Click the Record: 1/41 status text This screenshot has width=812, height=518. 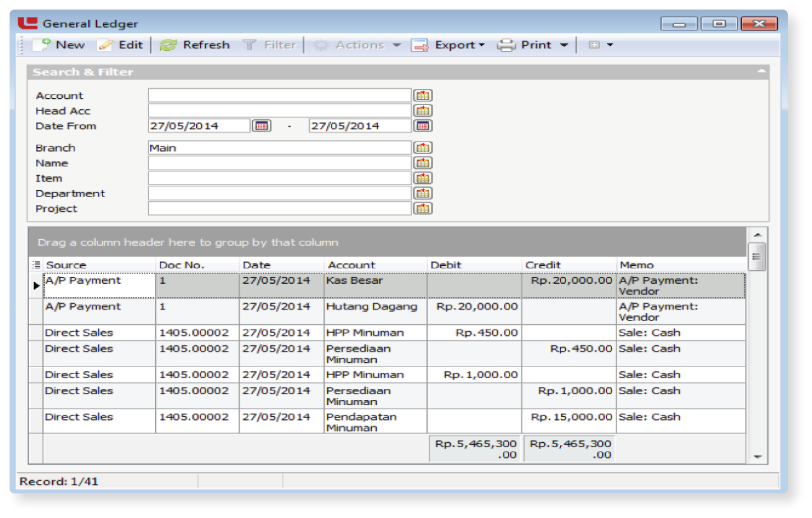click(59, 481)
